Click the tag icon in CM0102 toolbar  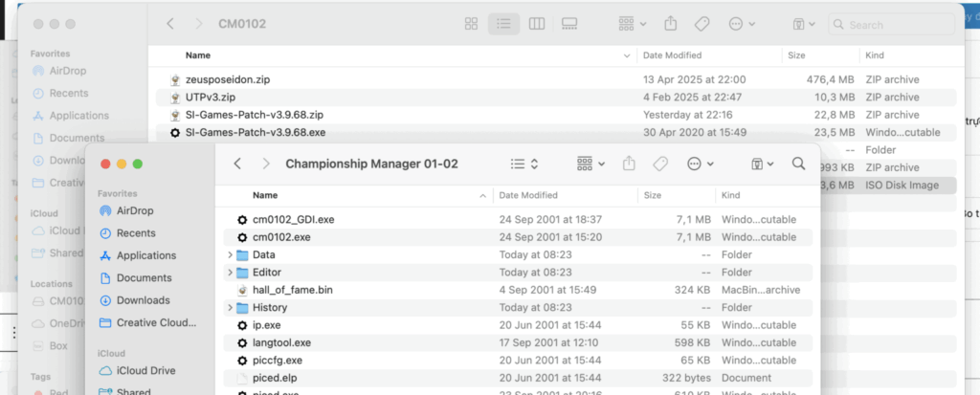tap(702, 24)
